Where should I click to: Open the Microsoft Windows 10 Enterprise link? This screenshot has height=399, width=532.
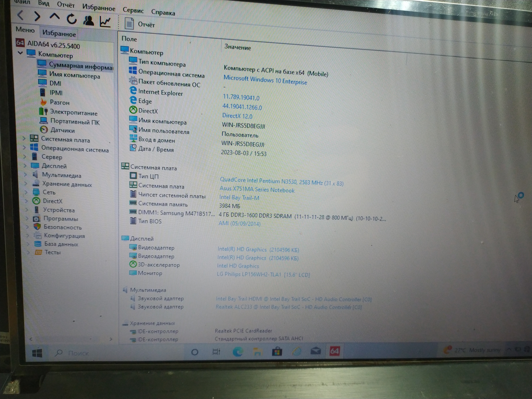coord(265,80)
